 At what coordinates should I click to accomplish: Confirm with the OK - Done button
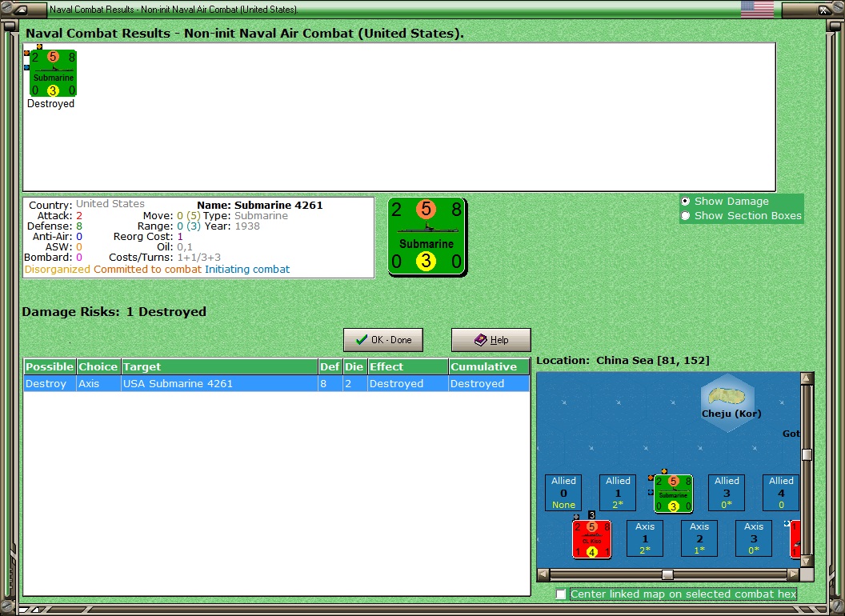click(383, 340)
